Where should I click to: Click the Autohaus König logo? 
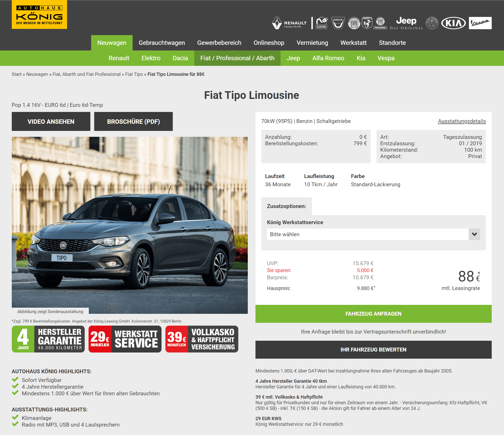[39, 15]
